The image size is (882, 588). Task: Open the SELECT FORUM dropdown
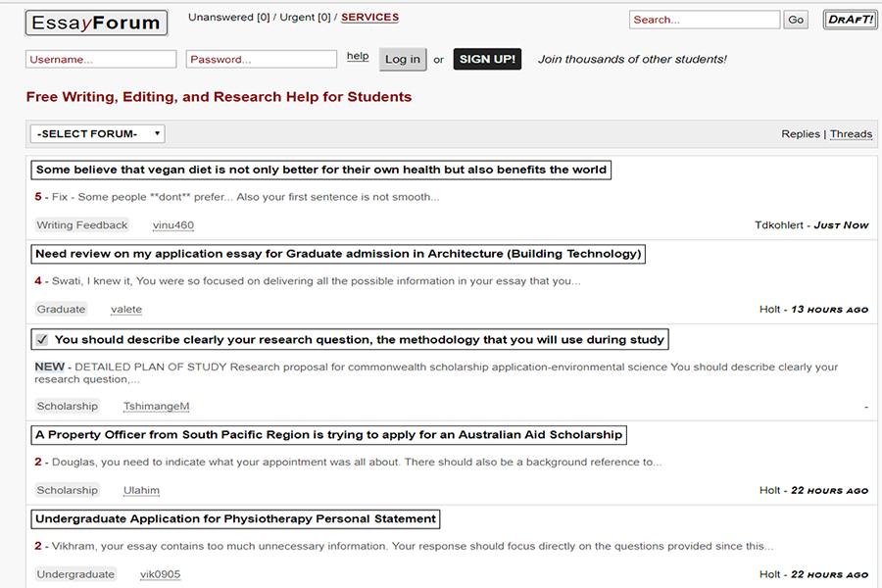tap(97, 133)
